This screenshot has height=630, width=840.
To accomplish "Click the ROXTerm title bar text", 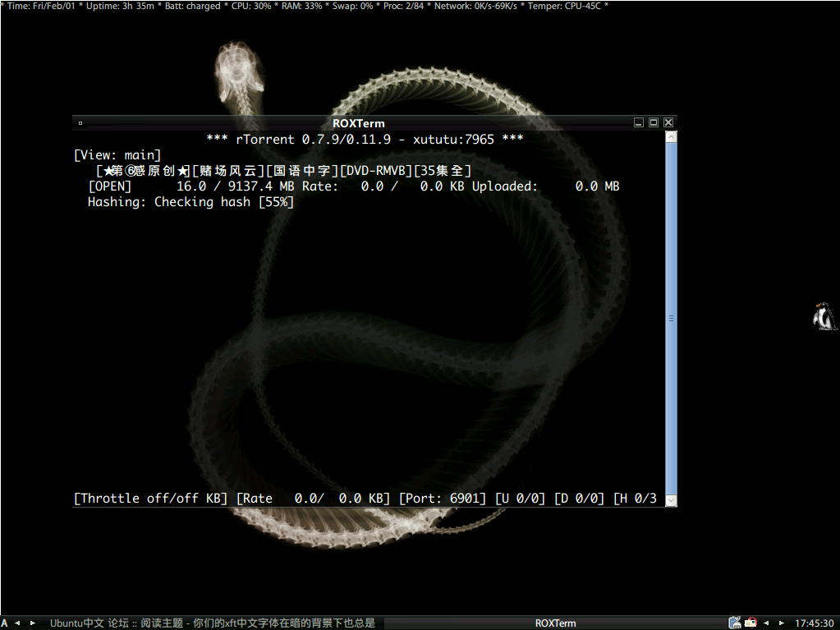I will pyautogui.click(x=358, y=123).
